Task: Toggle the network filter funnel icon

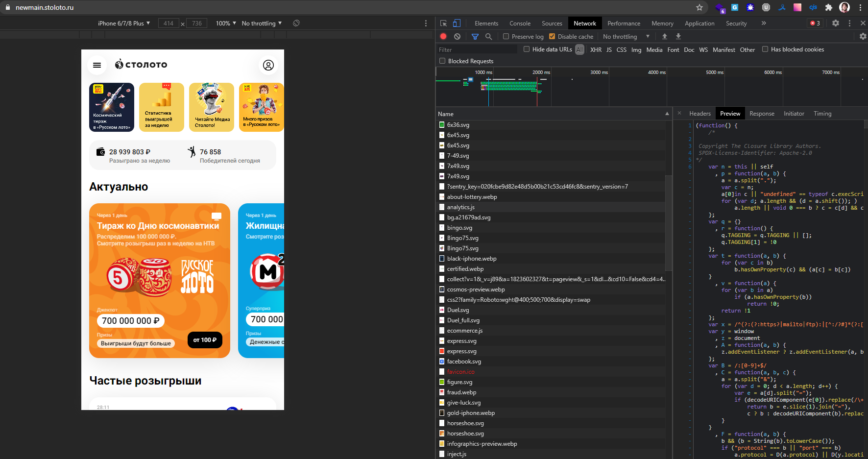Action: [475, 36]
